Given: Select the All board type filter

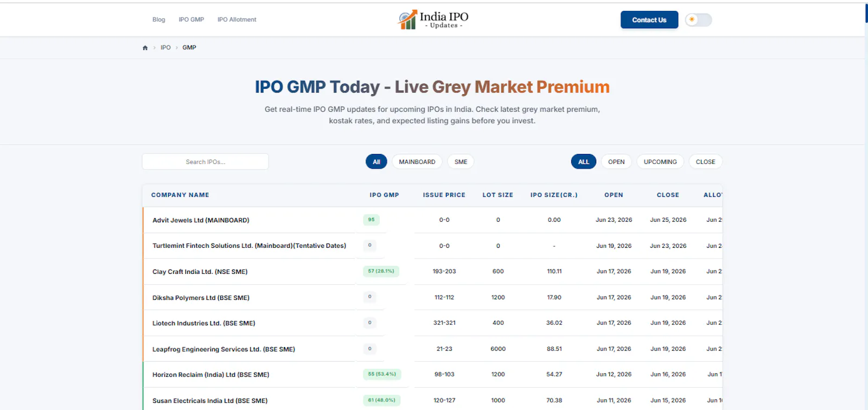Looking at the screenshot, I should [x=376, y=162].
